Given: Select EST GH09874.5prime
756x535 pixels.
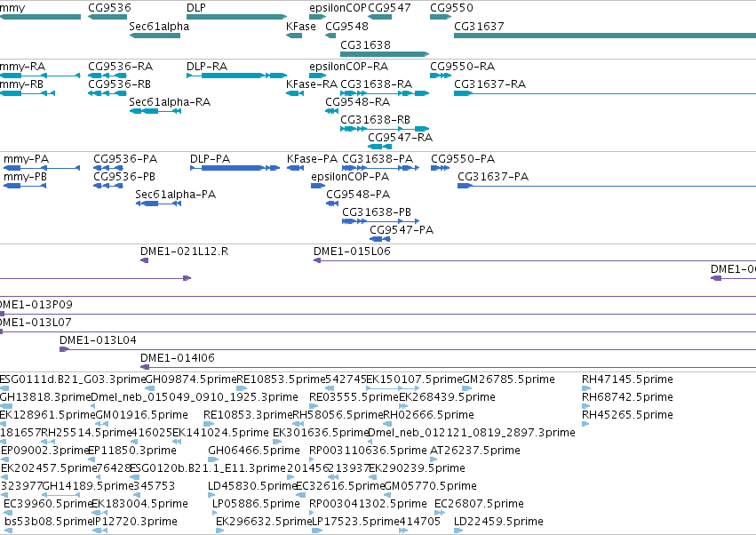Looking at the screenshot, I should (150, 388).
